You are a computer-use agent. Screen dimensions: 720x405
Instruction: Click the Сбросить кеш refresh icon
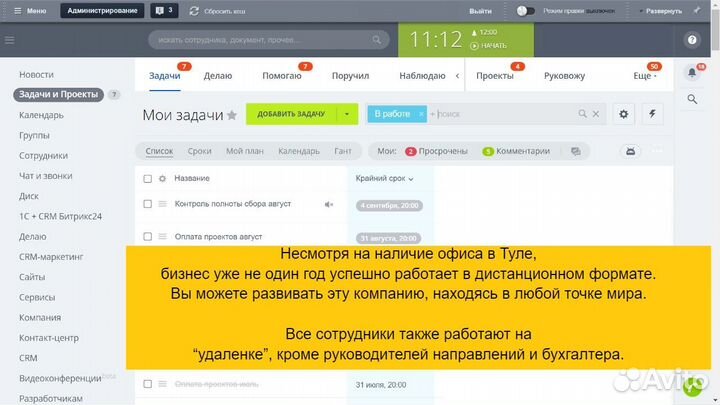tap(194, 11)
